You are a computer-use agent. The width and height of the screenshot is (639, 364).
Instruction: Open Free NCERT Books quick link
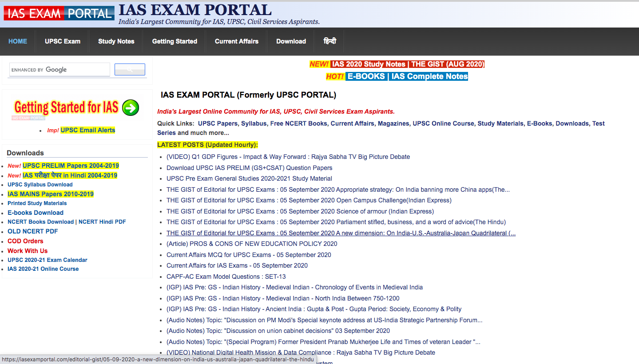click(298, 123)
